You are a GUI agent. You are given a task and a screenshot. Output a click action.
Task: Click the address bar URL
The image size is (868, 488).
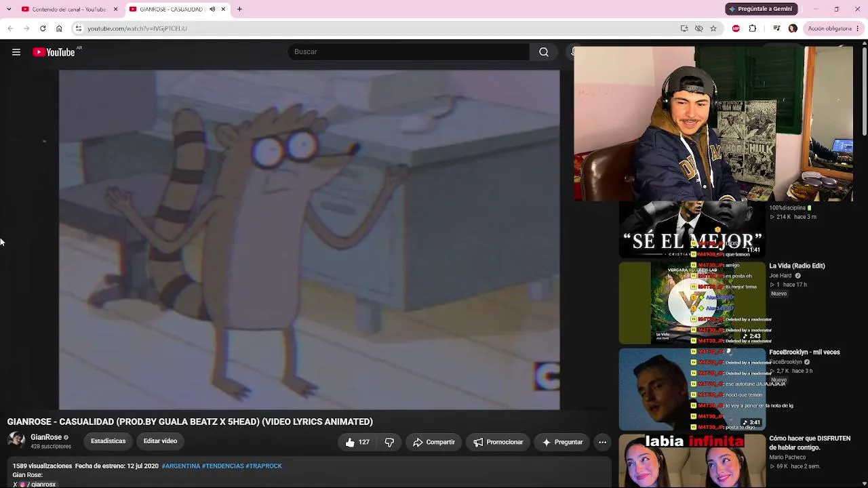tap(138, 28)
